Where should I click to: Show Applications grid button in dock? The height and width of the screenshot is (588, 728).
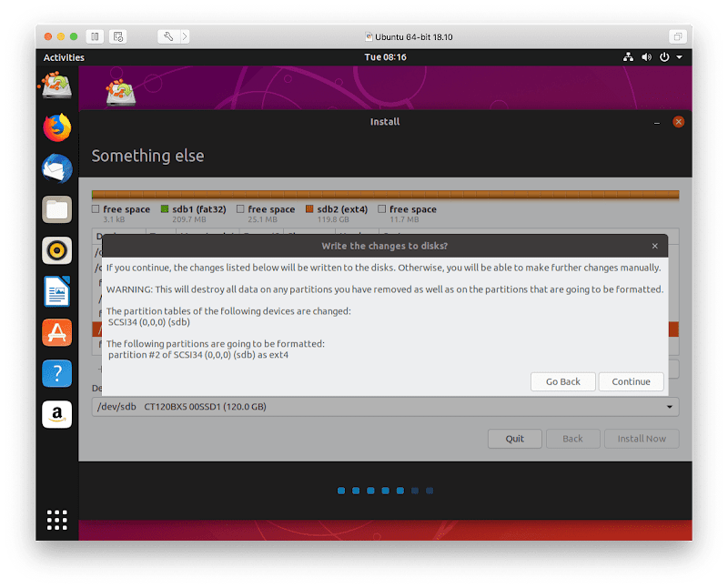click(57, 520)
